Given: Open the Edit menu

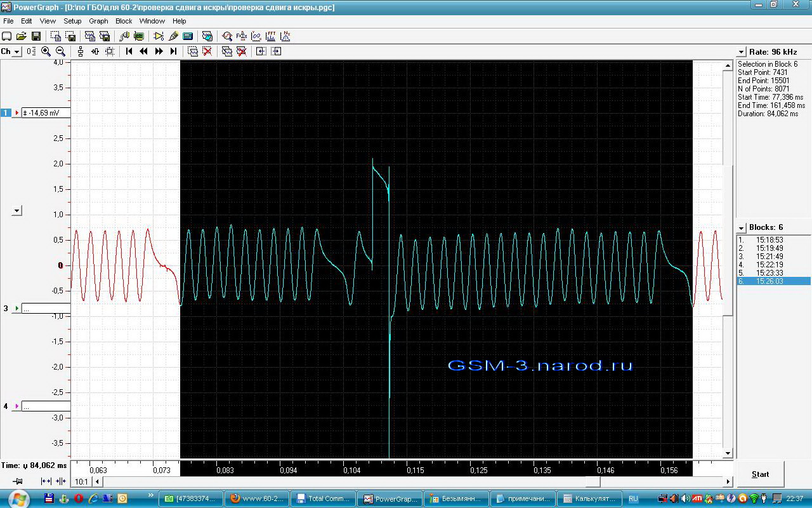Looking at the screenshot, I should pyautogui.click(x=27, y=21).
